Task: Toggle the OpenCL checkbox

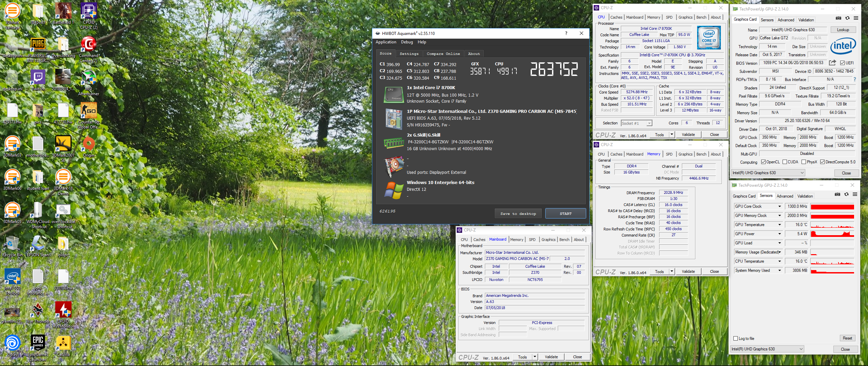Action: coord(763,162)
